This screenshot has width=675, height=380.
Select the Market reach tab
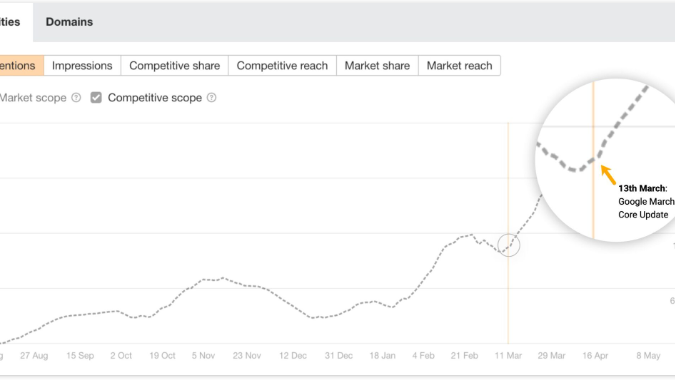[x=459, y=65]
